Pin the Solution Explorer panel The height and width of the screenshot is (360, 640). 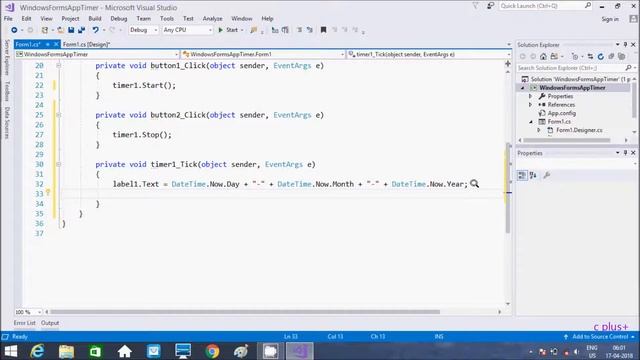coord(625,44)
